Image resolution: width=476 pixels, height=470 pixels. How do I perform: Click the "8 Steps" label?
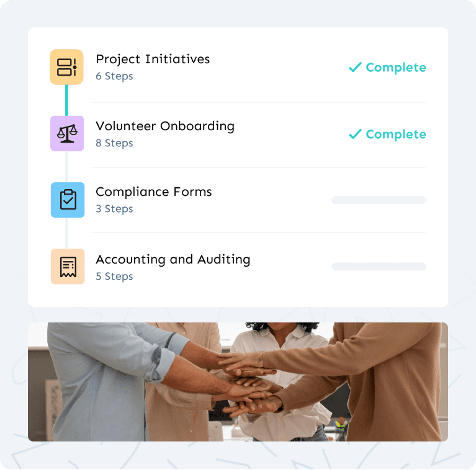coord(114,143)
